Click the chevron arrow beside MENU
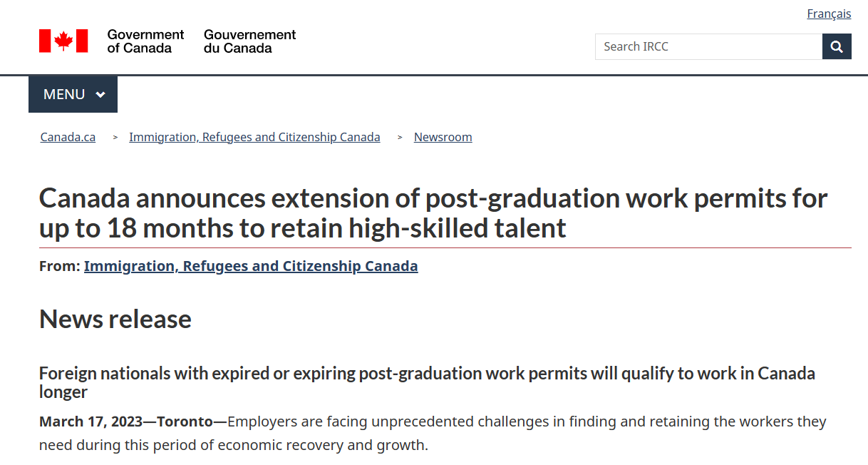This screenshot has width=868, height=465. pyautogui.click(x=100, y=95)
